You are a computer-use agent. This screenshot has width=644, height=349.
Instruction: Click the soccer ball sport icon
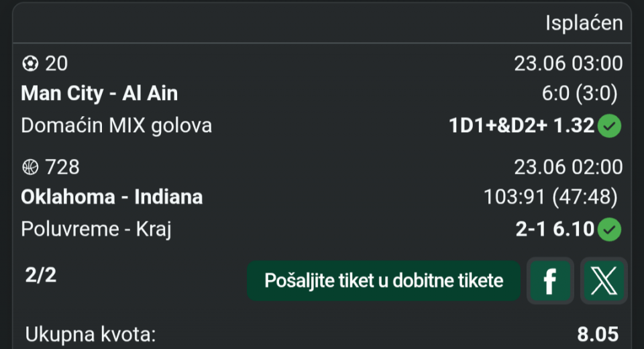30,64
